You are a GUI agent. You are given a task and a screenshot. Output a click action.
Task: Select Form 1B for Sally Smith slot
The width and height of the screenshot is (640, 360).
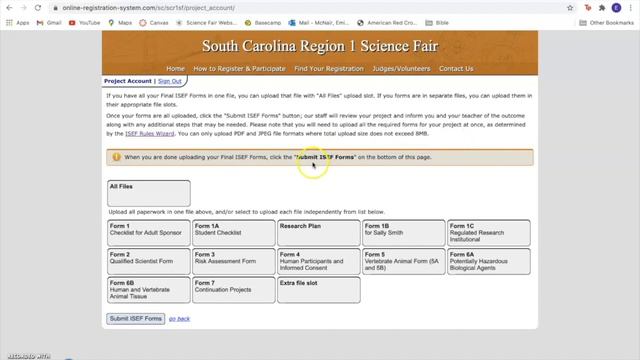pos(404,233)
